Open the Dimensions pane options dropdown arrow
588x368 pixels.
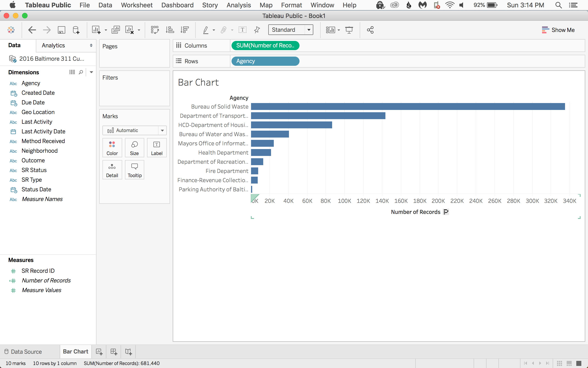[91, 72]
